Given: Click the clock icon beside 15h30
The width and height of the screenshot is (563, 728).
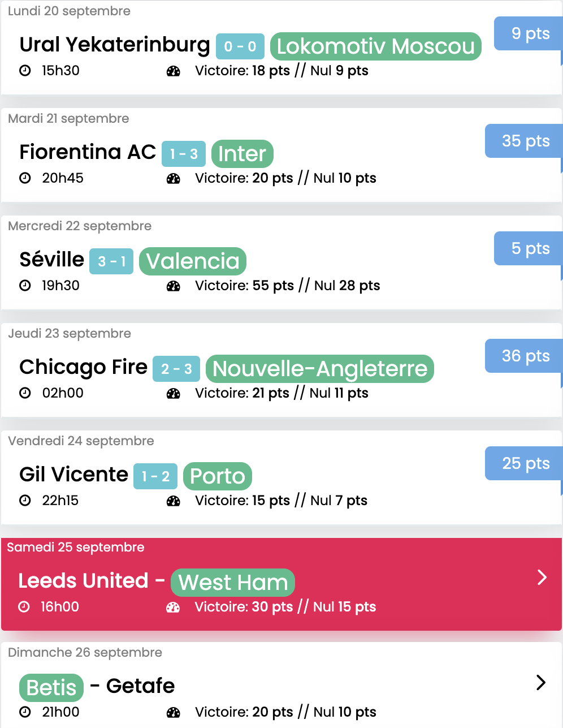Looking at the screenshot, I should click(25, 71).
